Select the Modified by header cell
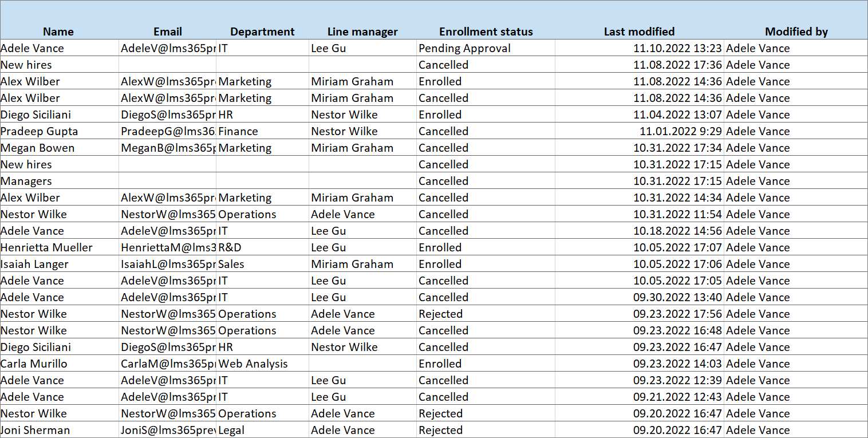Screen dimensions: 868x438 click(796, 31)
